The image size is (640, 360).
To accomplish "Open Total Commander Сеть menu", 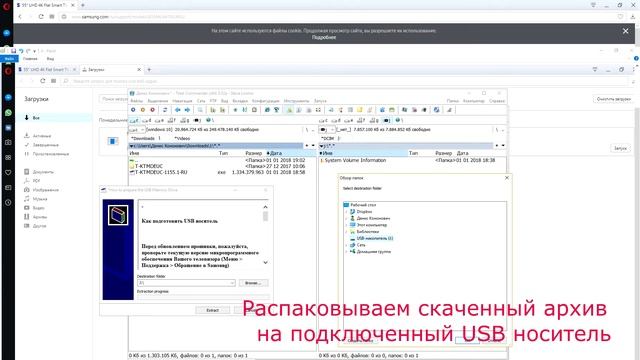I will pyautogui.click(x=201, y=101).
